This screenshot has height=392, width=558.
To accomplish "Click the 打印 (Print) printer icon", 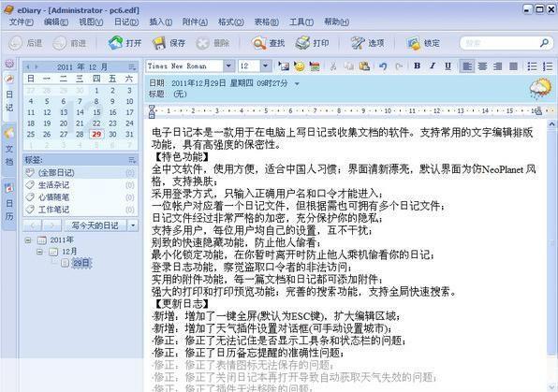I will 302,43.
